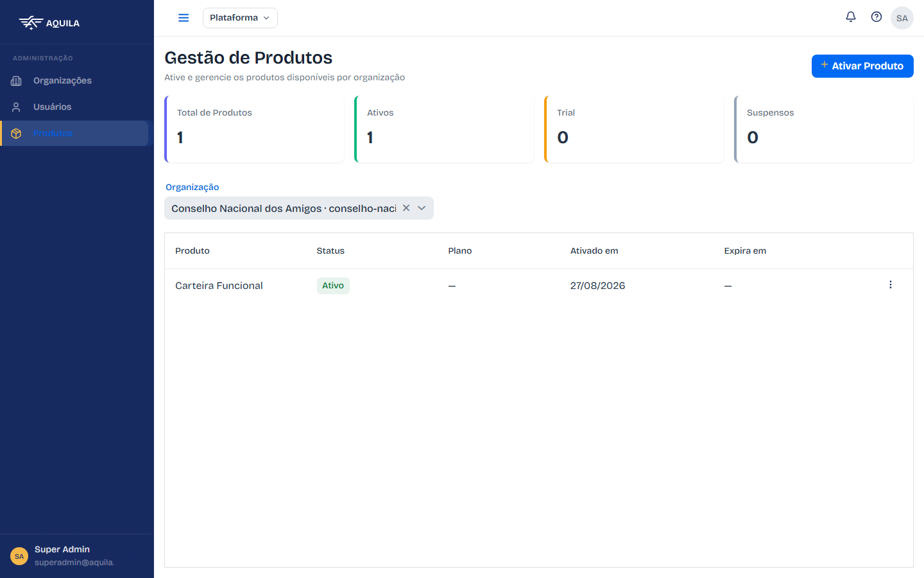Click the Organizações building icon
Screen dimensions: 924x578
pyautogui.click(x=17, y=80)
